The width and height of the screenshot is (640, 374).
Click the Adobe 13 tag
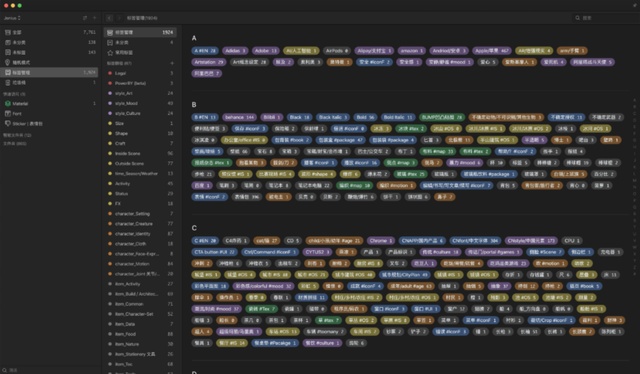(x=266, y=51)
